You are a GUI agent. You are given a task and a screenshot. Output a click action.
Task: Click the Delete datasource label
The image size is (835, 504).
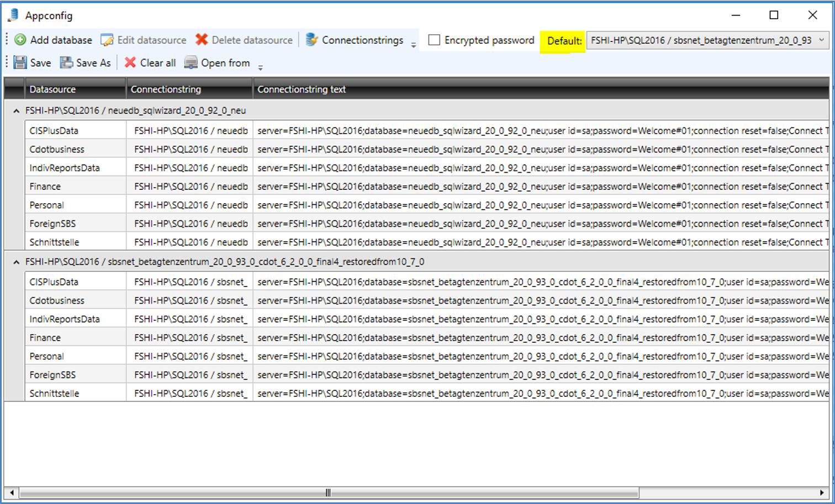[x=252, y=40]
